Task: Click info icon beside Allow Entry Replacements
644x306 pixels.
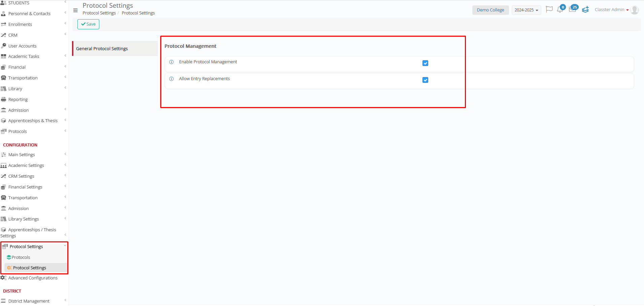Action: click(x=171, y=79)
